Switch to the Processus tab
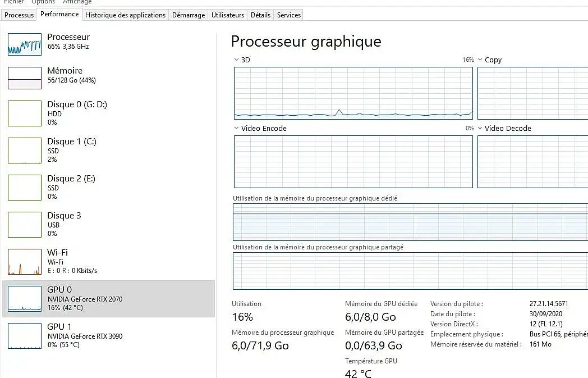The width and height of the screenshot is (588, 378). click(19, 15)
